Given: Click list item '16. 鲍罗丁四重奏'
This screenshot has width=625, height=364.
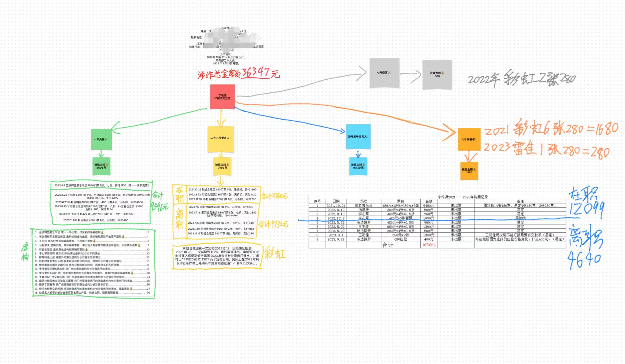Looking at the screenshot, I should coord(92,285).
